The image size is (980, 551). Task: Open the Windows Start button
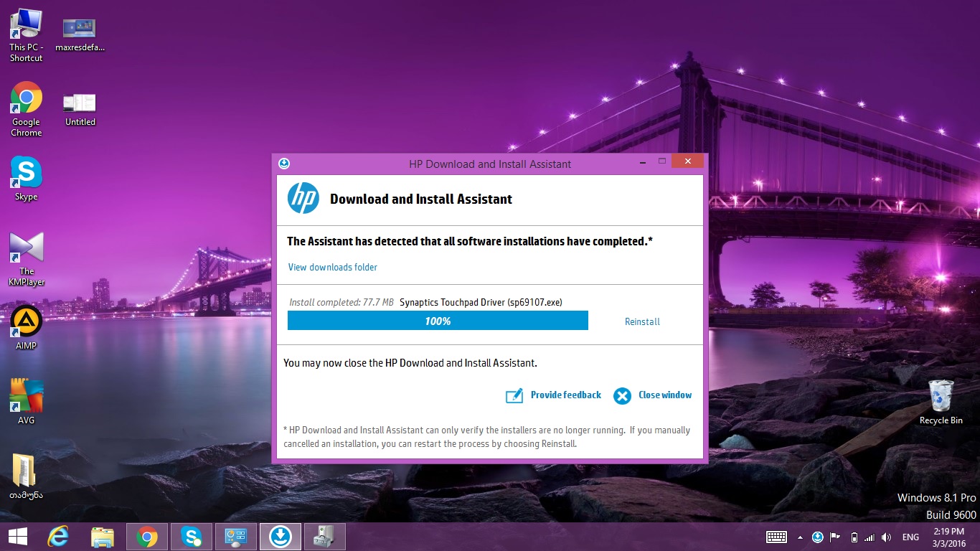click(x=18, y=537)
